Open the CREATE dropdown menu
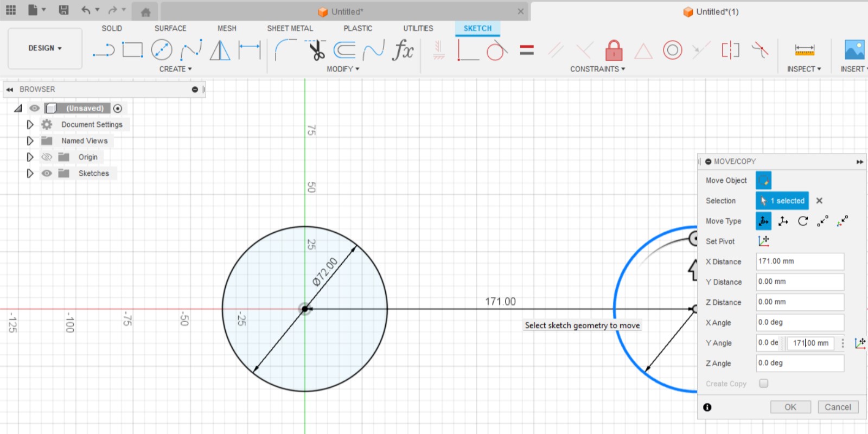The height and width of the screenshot is (434, 868). (175, 69)
